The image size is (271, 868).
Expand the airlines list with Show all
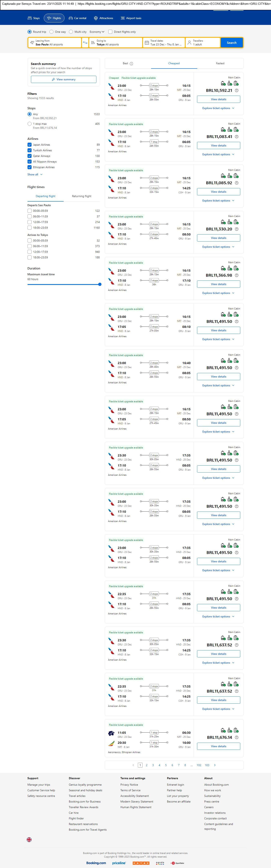[x=35, y=175]
